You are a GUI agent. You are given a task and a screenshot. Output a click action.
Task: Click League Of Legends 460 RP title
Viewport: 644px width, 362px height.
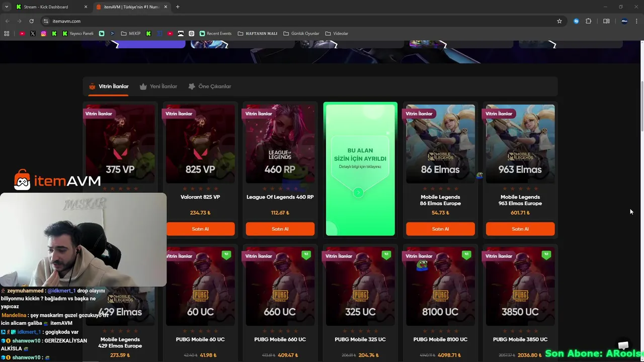click(x=280, y=197)
